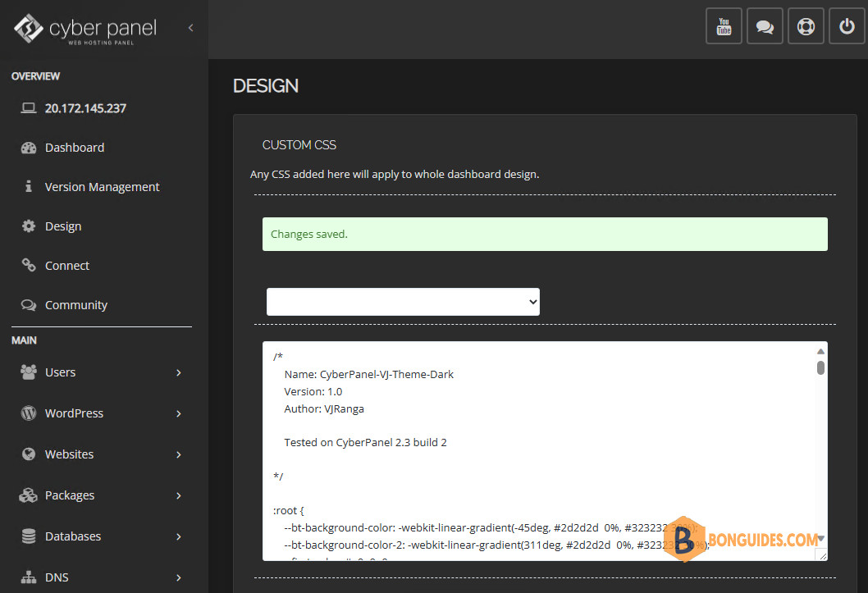Open Dashboard from the sidebar
This screenshot has width=868, height=593.
[74, 148]
